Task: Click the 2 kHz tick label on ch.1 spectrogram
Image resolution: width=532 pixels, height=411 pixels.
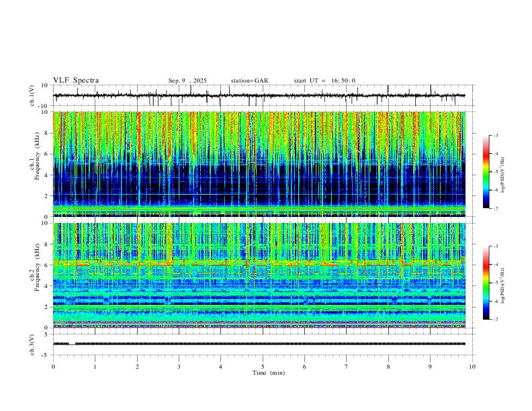Action: pyautogui.click(x=46, y=195)
